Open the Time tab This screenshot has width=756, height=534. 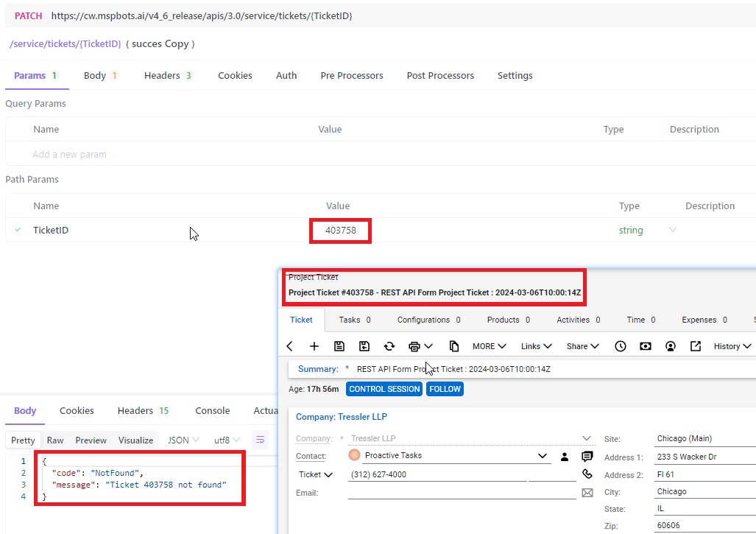pos(641,320)
